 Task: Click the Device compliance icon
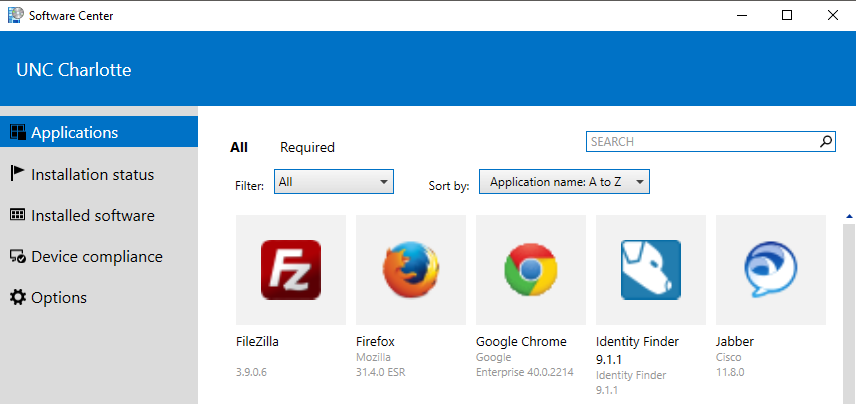[x=18, y=256]
